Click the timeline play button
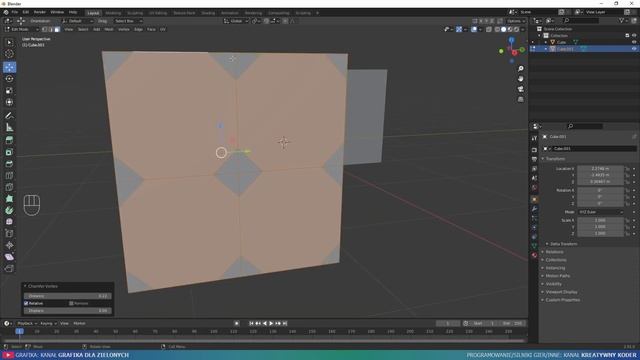The image size is (640, 360). point(271,323)
